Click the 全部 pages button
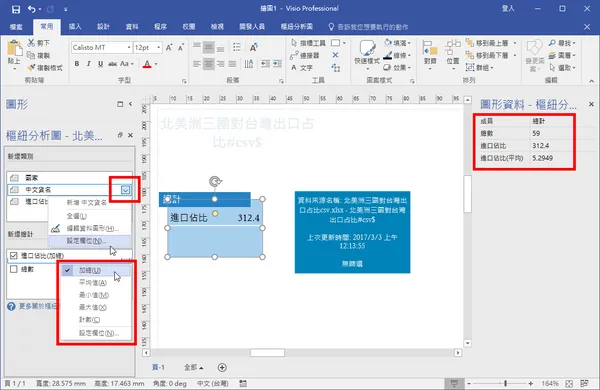Viewport: 600px width, 390px height. click(194, 367)
